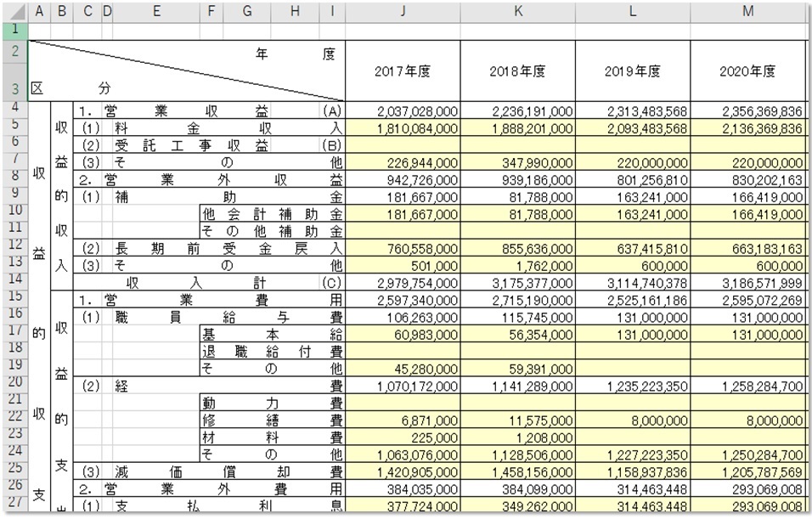Click the cell with value 106,263,000

(403, 317)
